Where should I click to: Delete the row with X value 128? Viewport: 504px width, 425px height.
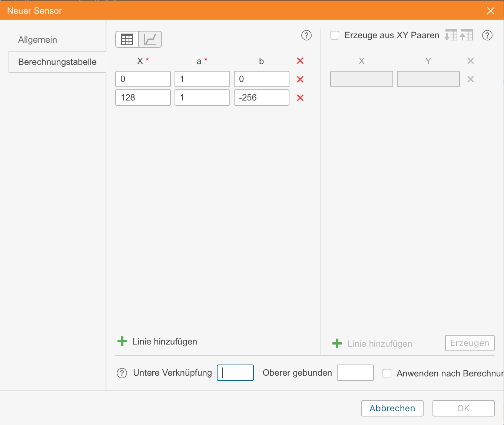(x=300, y=98)
